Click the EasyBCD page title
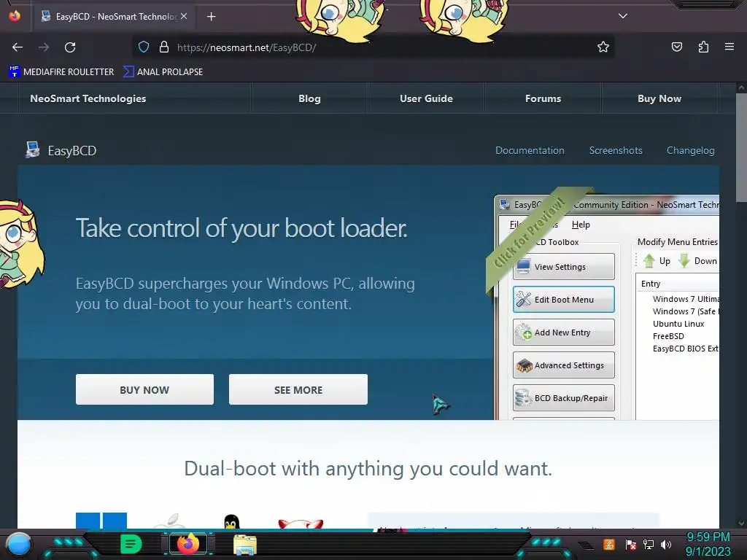Image resolution: width=747 pixels, height=560 pixels. pos(72,151)
